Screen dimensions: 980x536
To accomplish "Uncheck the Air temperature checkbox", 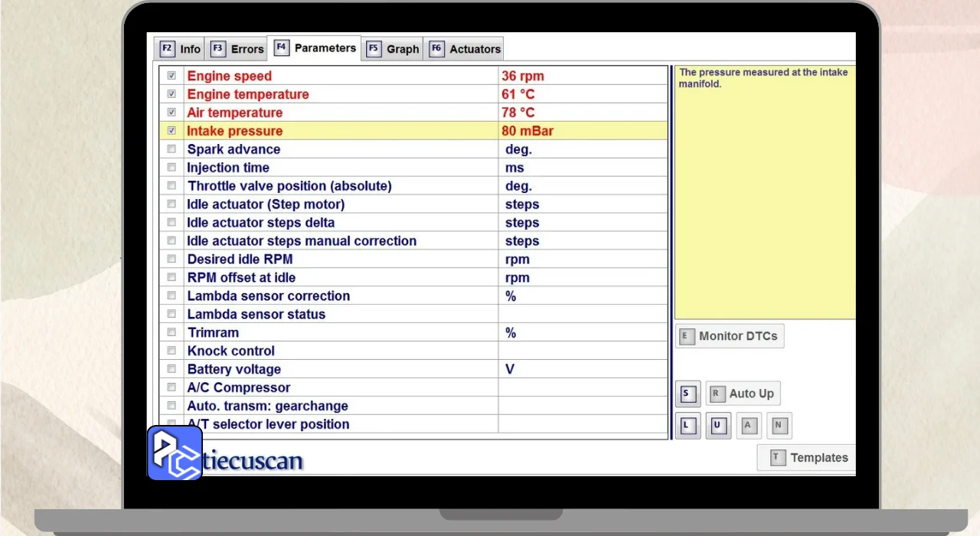I will click(171, 113).
